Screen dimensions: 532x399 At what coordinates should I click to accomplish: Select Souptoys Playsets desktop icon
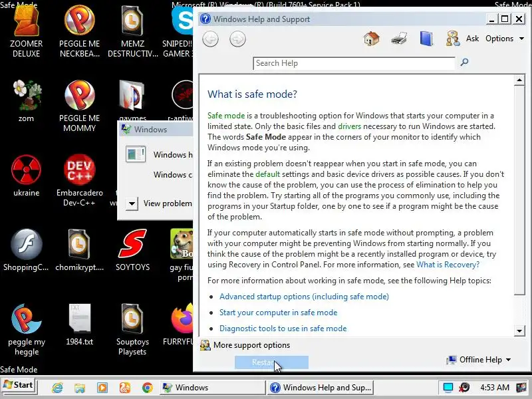[x=132, y=330]
